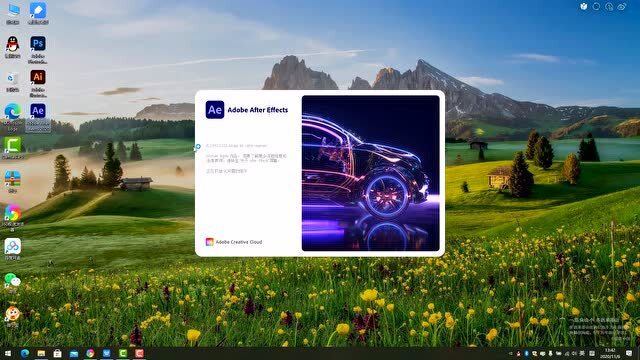Open the Windows Start menu
This screenshot has height=360, width=640.
tap(8, 353)
